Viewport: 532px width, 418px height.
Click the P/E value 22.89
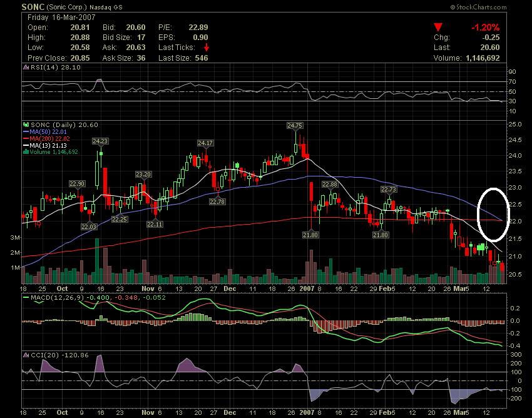tap(198, 28)
